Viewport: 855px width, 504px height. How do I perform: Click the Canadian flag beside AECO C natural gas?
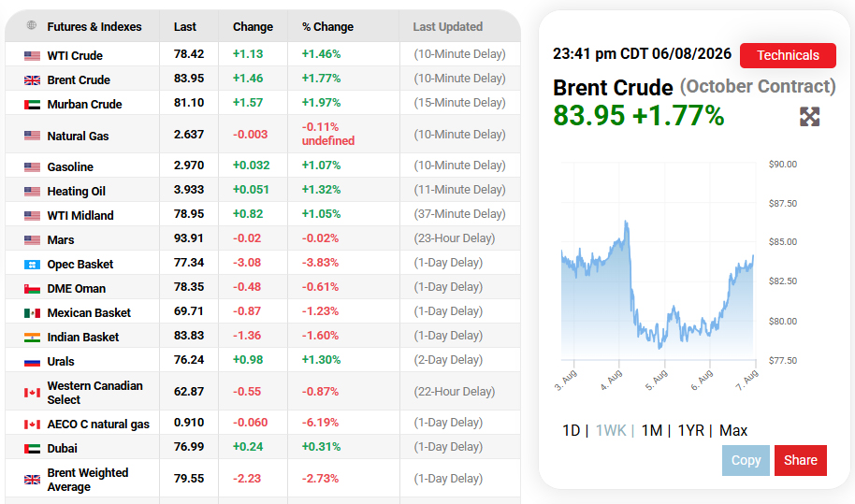[x=32, y=425]
